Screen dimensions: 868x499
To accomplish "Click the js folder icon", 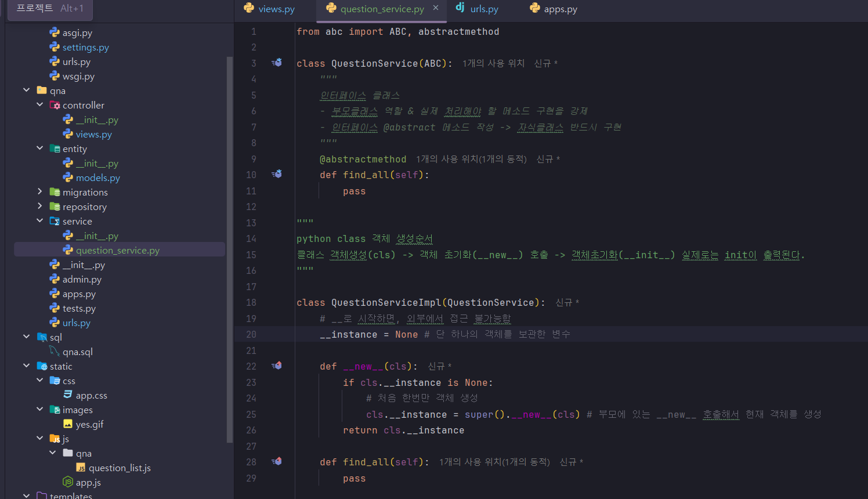I will click(55, 439).
